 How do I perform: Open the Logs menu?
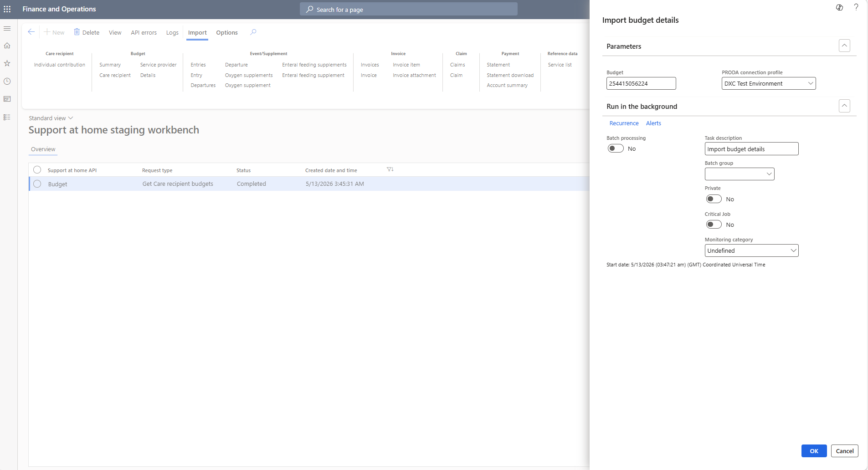(172, 32)
